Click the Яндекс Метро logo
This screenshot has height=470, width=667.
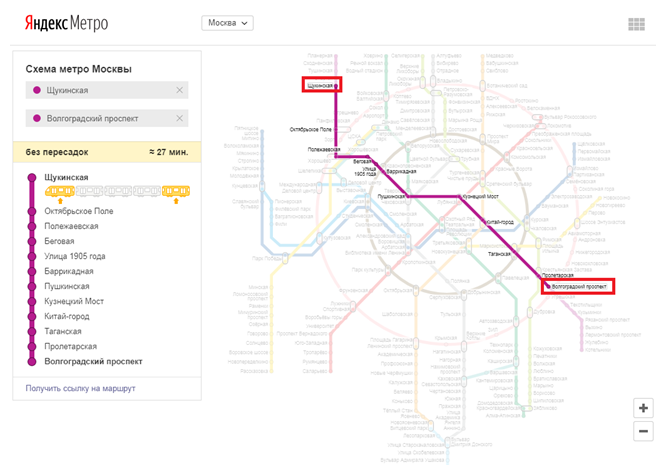coord(66,23)
